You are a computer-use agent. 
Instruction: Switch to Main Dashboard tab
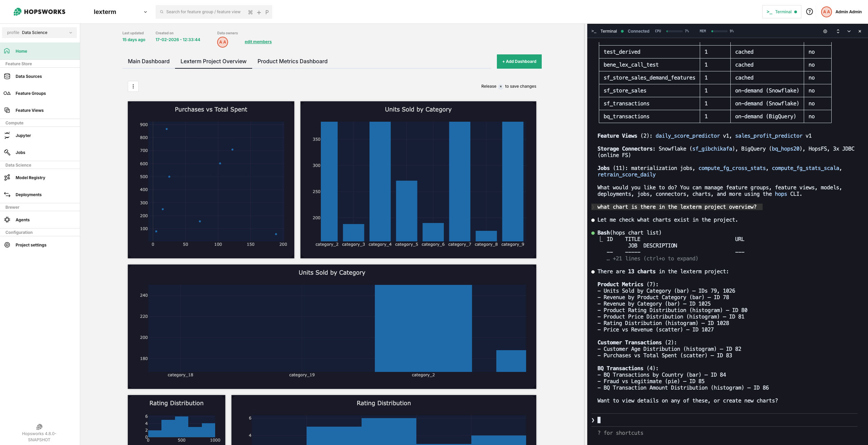[149, 61]
